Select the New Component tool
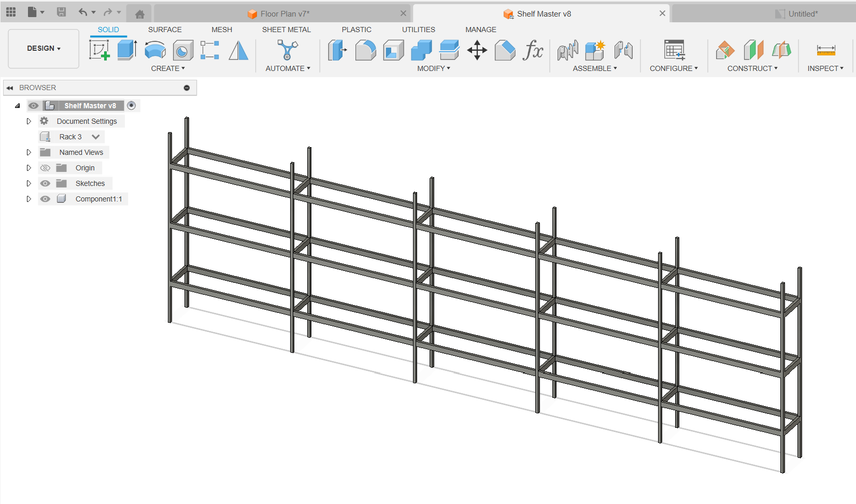Viewport: 856px width, 504px height. 595,50
